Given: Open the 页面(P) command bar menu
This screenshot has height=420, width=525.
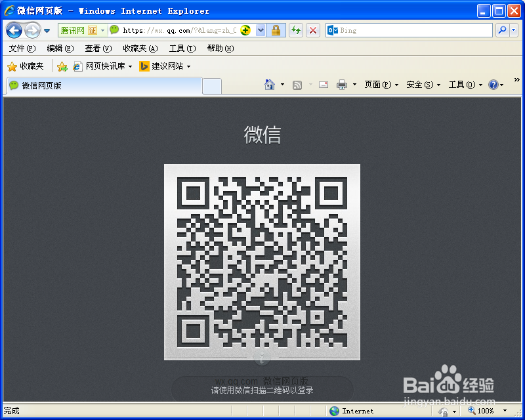Looking at the screenshot, I should point(381,85).
